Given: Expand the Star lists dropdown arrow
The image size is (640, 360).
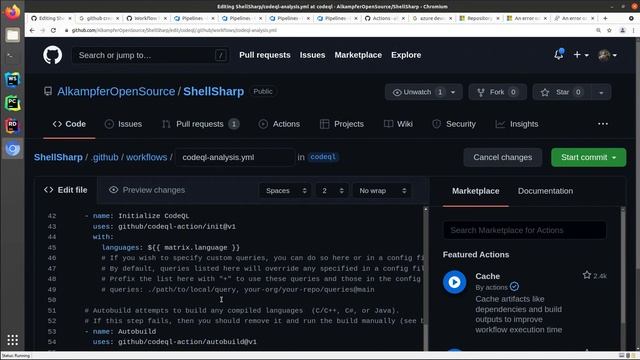Looking at the screenshot, I should pyautogui.click(x=601, y=92).
